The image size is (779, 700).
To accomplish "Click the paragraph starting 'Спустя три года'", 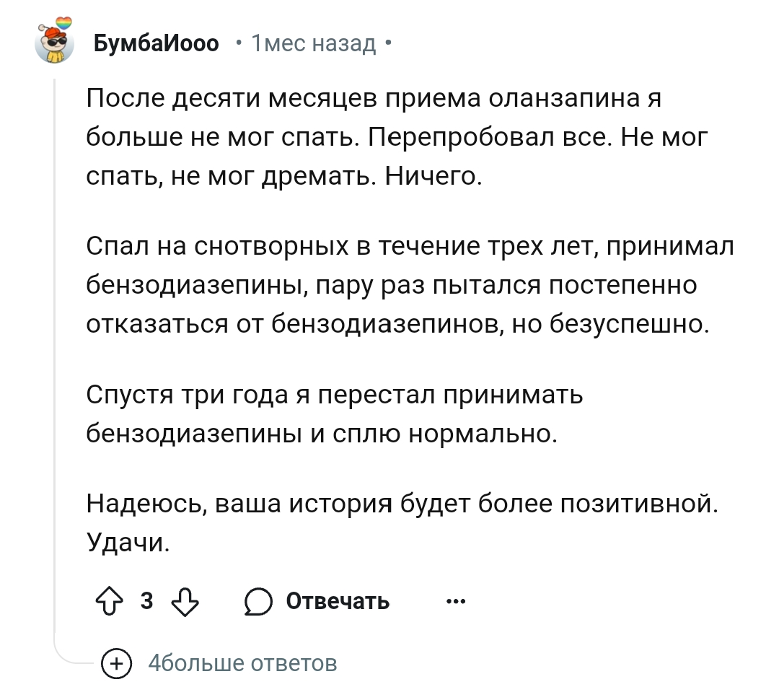I will coord(335,414).
